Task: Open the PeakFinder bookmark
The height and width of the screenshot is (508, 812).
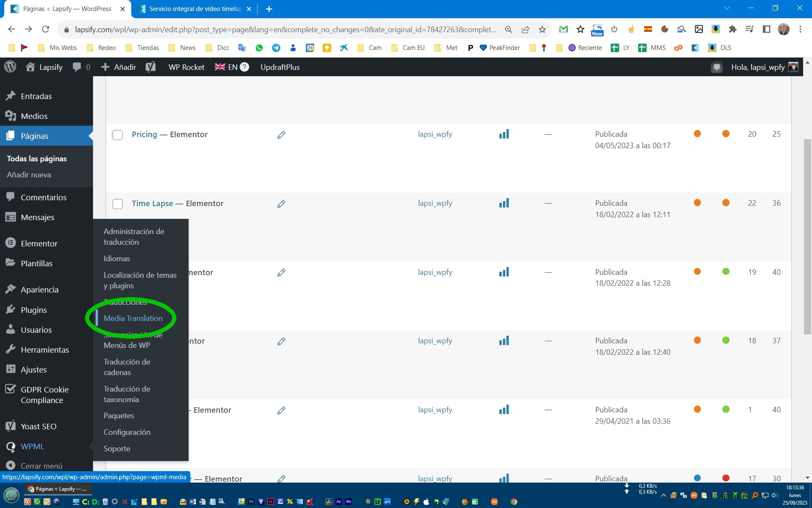Action: click(500, 48)
